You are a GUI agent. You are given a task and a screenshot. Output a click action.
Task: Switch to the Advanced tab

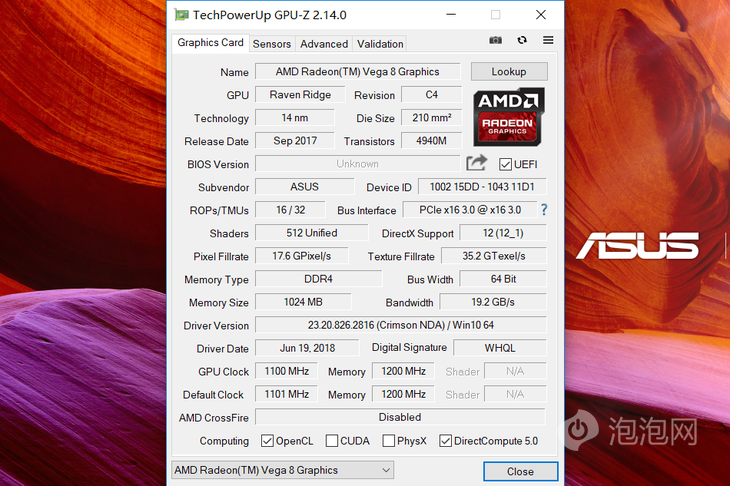[x=324, y=44]
